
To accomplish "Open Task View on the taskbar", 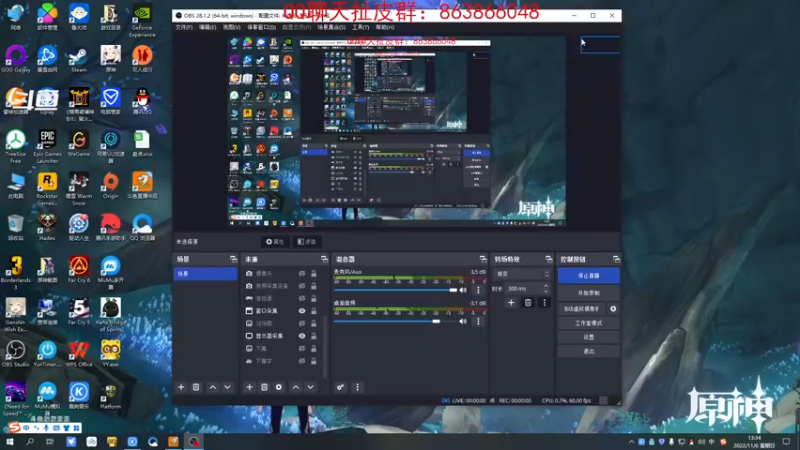I will coord(49,441).
